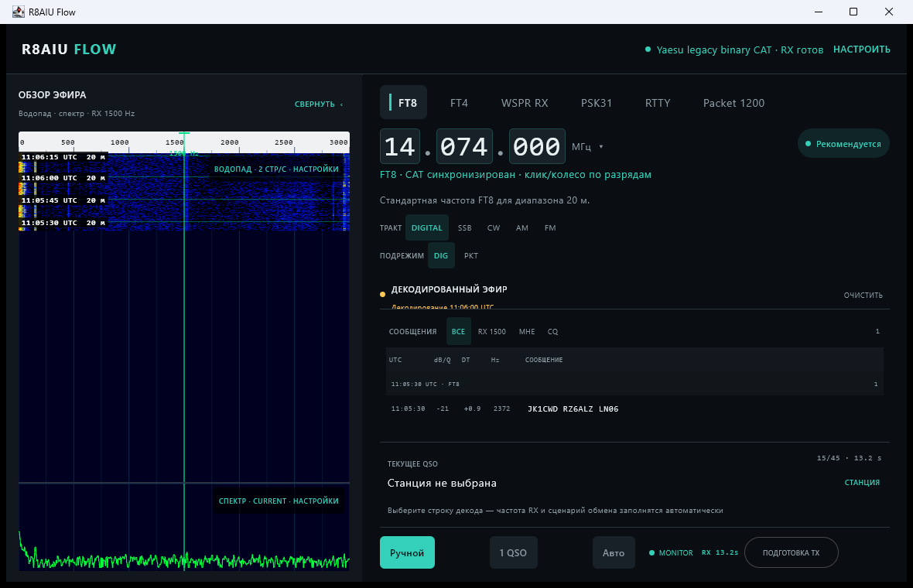Open НАСТРОИТЬ connection settings
913x588 pixels.
861,50
